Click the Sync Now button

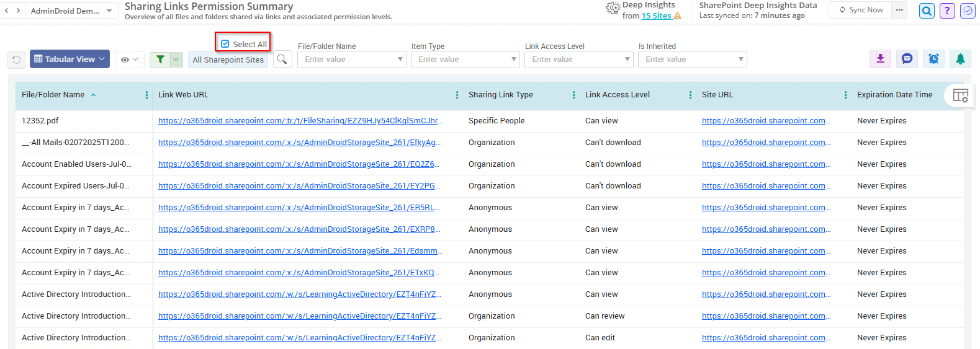(x=860, y=10)
